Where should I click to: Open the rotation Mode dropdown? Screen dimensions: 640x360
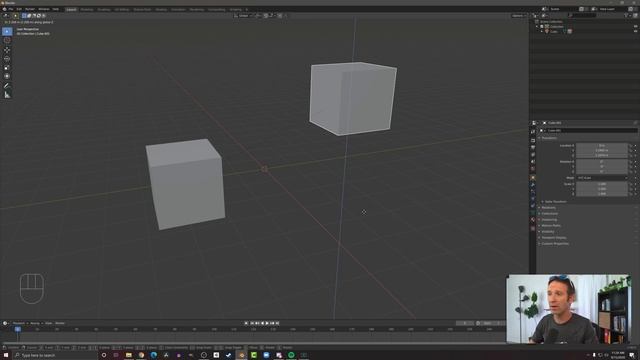click(x=602, y=178)
